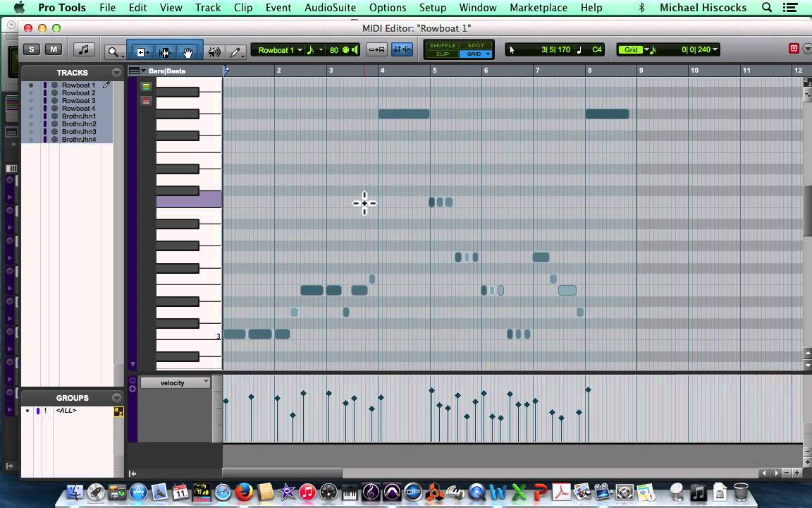812x508 pixels.
Task: Select Slip edit mode
Action: (442, 54)
